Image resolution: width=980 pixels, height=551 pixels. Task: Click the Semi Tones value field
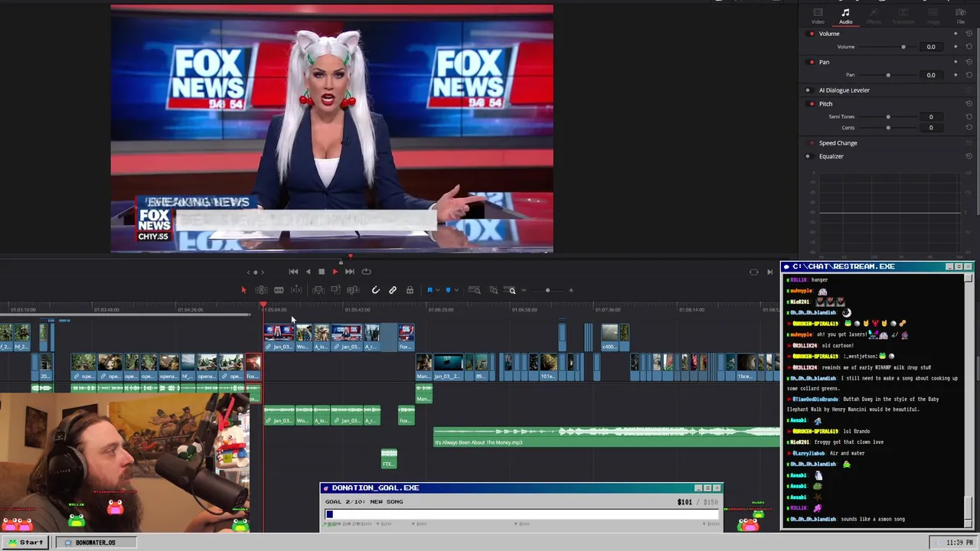pos(931,116)
